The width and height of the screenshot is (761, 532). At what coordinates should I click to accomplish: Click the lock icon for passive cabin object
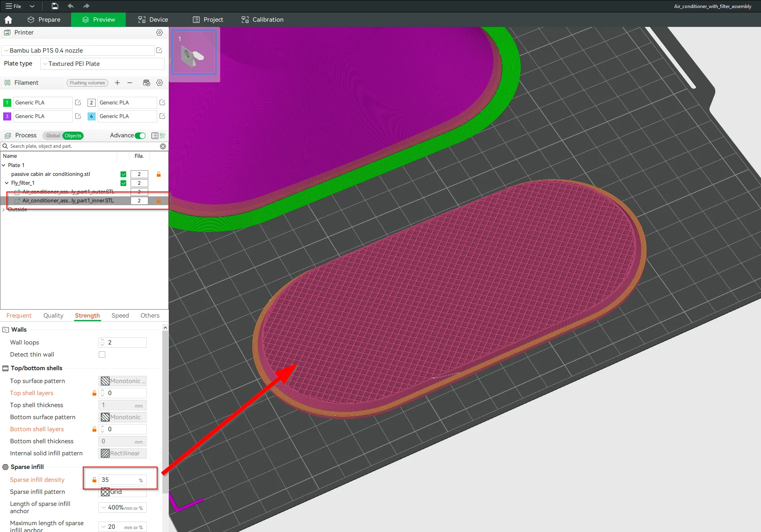tap(159, 174)
